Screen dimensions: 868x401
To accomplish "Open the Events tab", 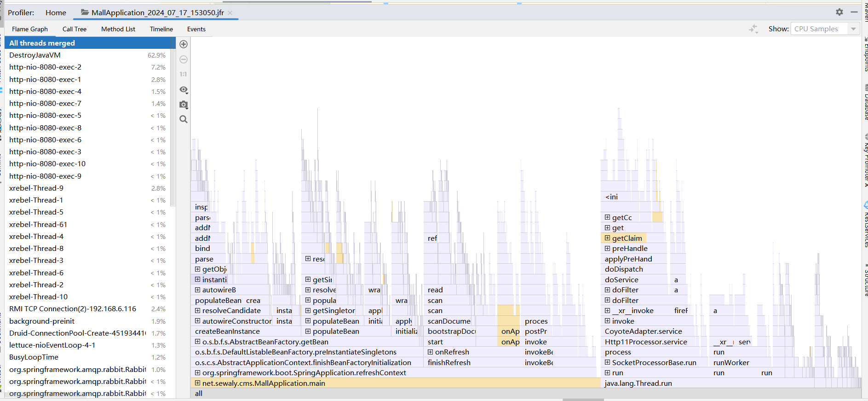I will 196,29.
